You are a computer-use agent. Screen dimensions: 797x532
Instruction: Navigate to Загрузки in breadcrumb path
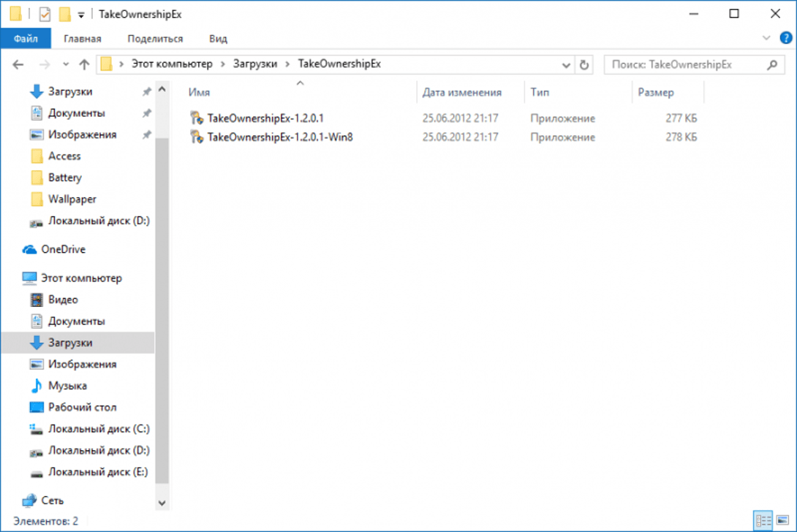click(255, 64)
